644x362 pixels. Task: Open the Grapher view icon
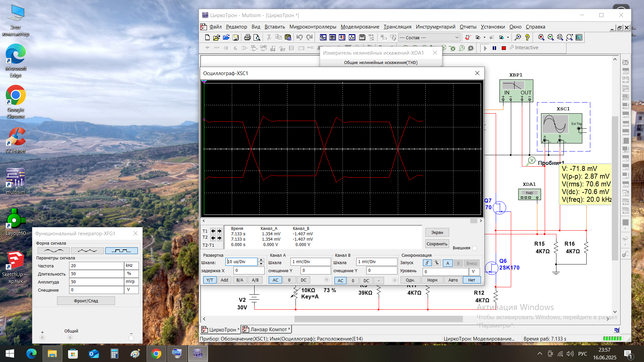352,38
